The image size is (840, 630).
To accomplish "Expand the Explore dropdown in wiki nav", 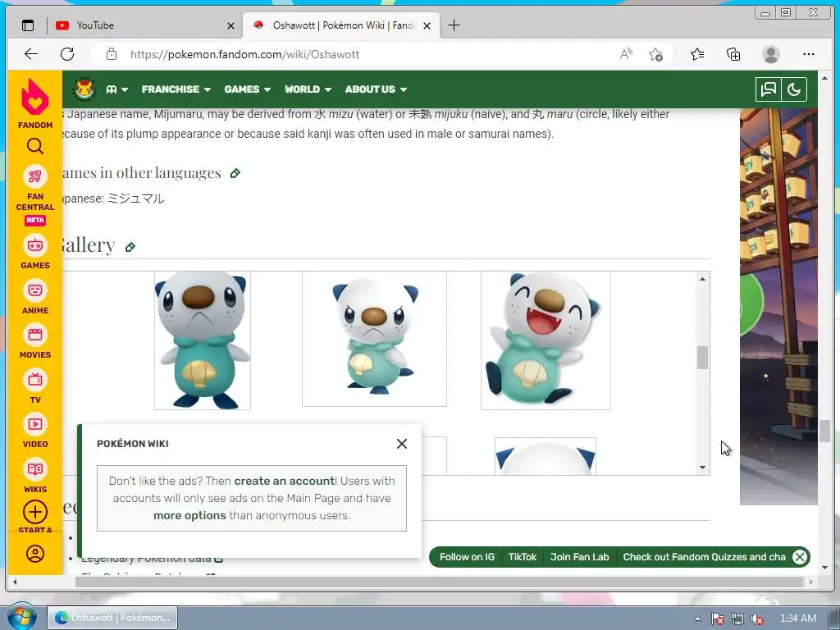I will coord(116,89).
